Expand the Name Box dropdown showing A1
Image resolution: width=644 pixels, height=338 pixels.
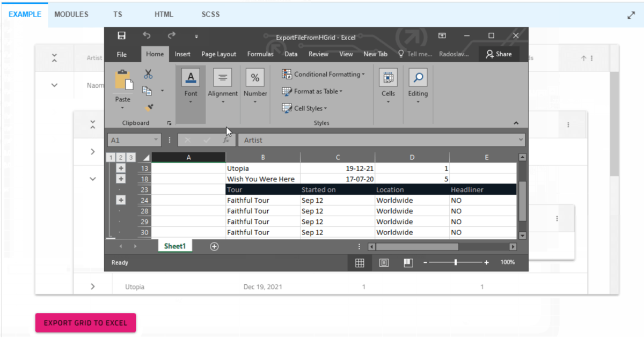(x=156, y=140)
